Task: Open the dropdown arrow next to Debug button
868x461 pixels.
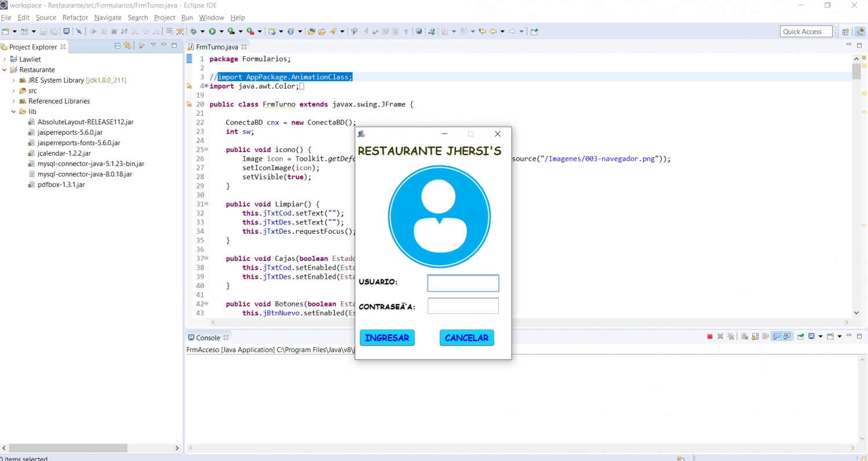Action: [203, 31]
